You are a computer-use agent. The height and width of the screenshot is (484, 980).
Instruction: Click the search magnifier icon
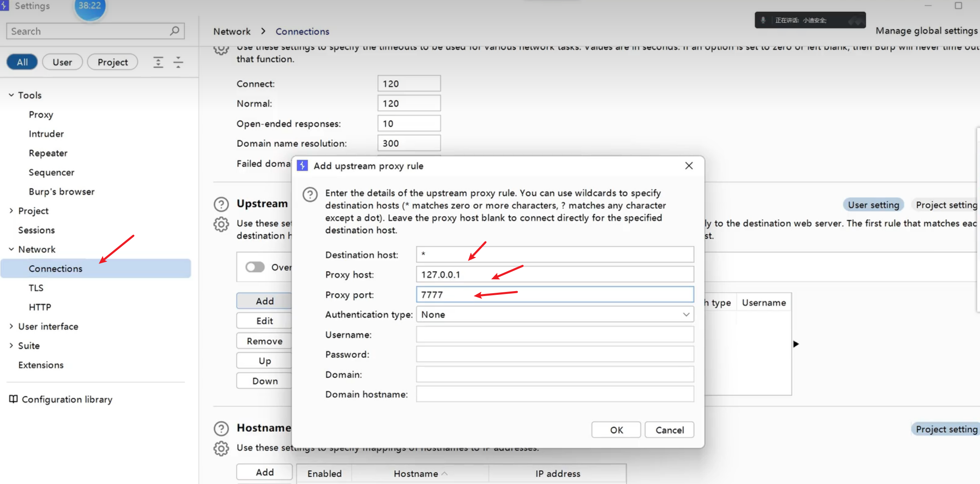tap(174, 31)
